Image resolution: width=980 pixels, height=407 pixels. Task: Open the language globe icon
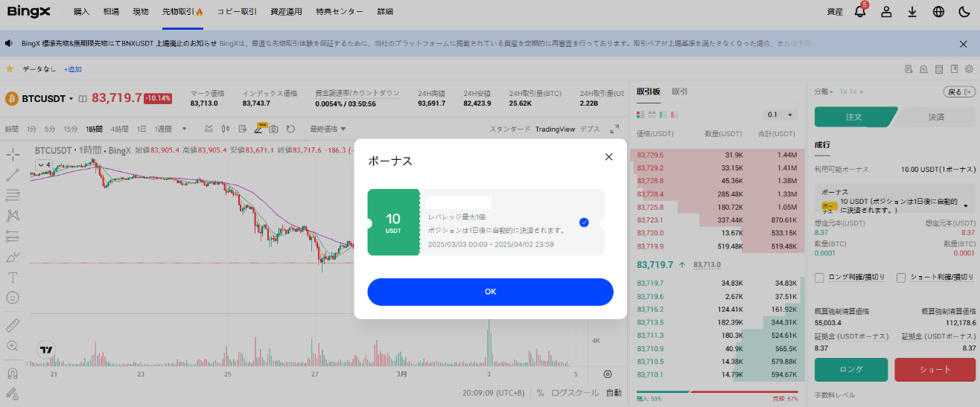[938, 12]
